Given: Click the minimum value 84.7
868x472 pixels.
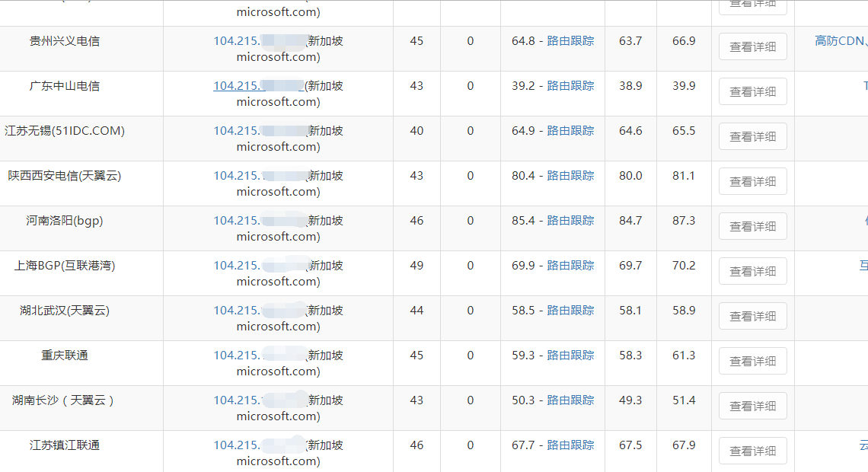Looking at the screenshot, I should (x=630, y=220).
